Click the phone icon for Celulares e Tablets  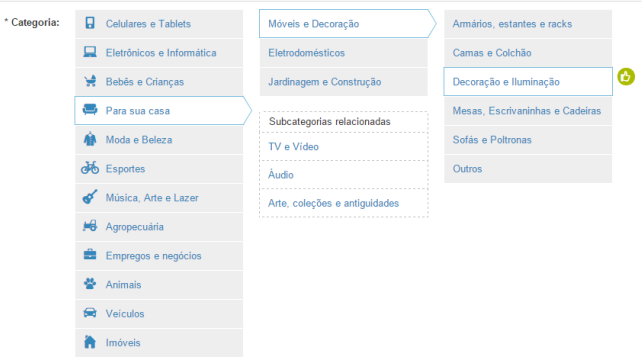point(90,23)
